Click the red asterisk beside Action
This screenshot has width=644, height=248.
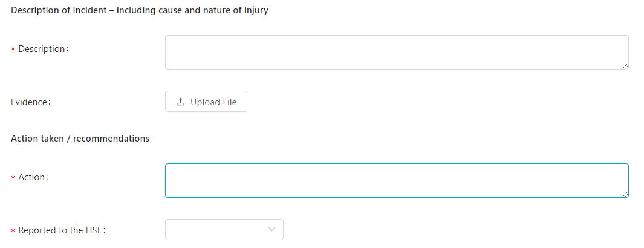tap(13, 177)
